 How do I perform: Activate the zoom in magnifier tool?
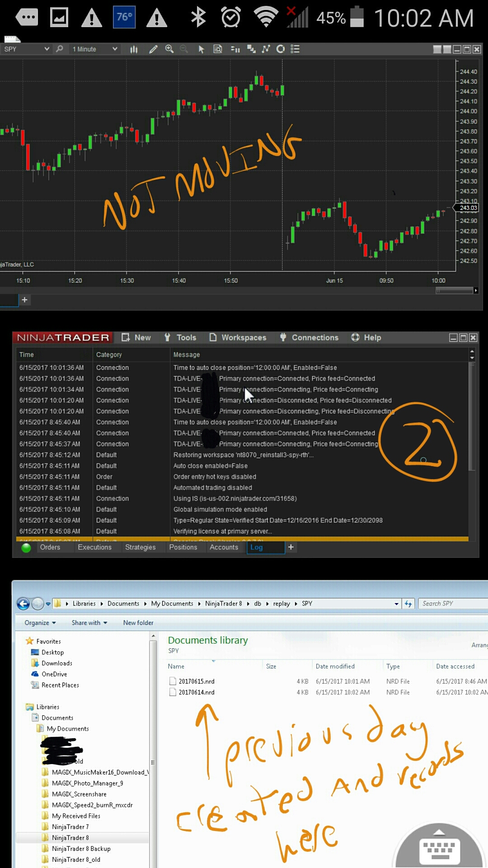pyautogui.click(x=169, y=49)
